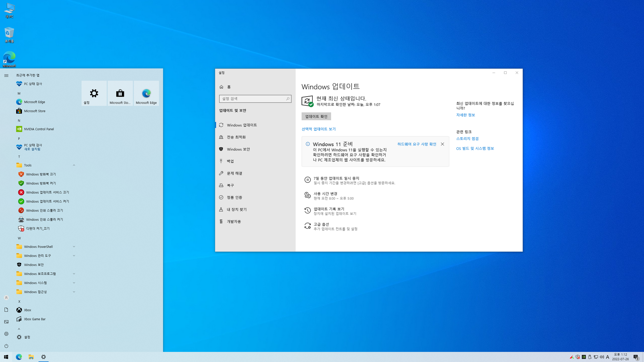The width and height of the screenshot is (644, 362).
Task: Click the Settings gear on the taskbar
Action: (x=43, y=357)
